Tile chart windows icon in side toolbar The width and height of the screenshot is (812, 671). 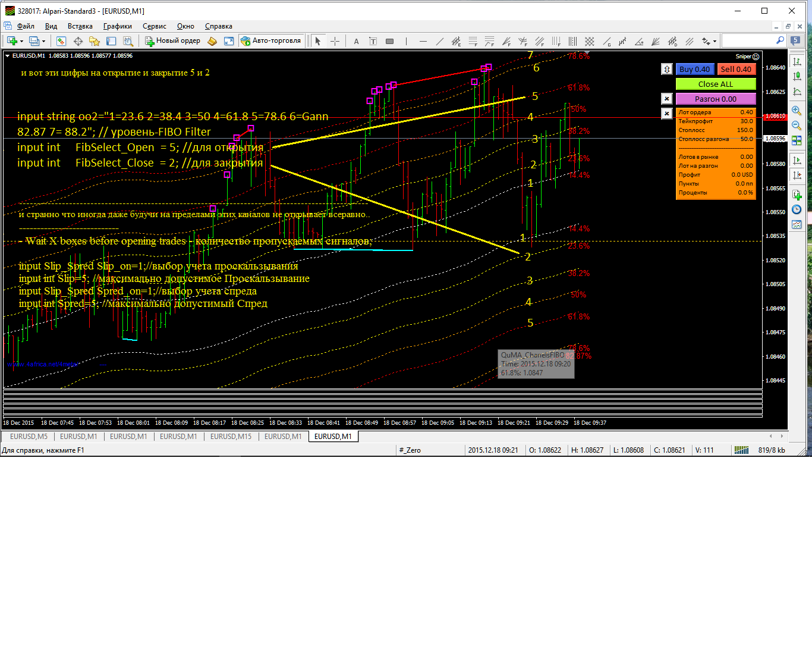click(x=797, y=140)
